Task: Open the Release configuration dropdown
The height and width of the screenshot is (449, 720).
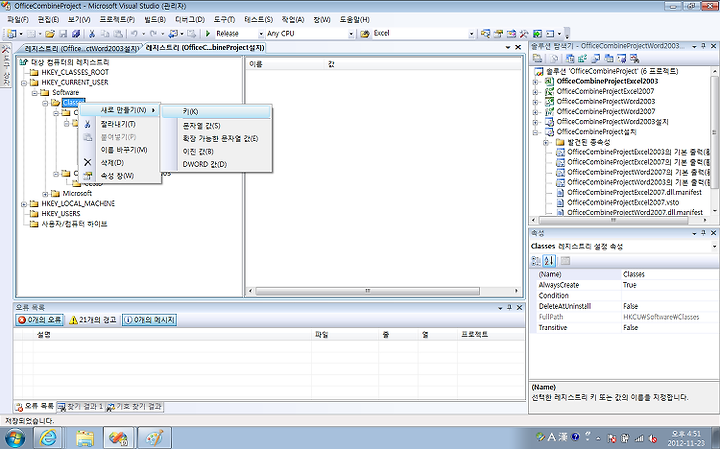Action: 261,34
